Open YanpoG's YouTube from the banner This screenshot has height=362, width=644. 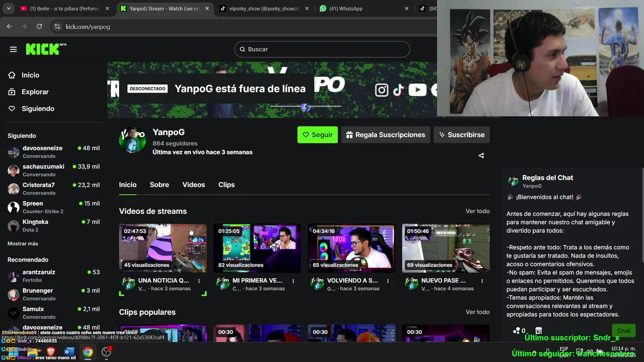[x=417, y=90]
